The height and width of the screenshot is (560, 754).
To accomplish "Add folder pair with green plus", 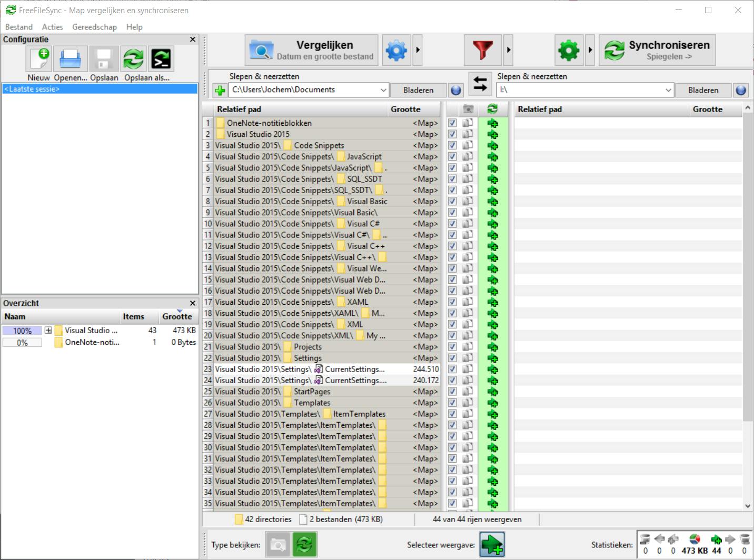I will coord(220,91).
